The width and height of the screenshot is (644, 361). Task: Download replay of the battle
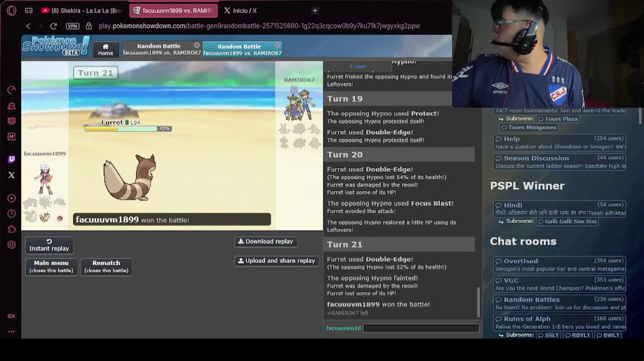[x=265, y=242]
